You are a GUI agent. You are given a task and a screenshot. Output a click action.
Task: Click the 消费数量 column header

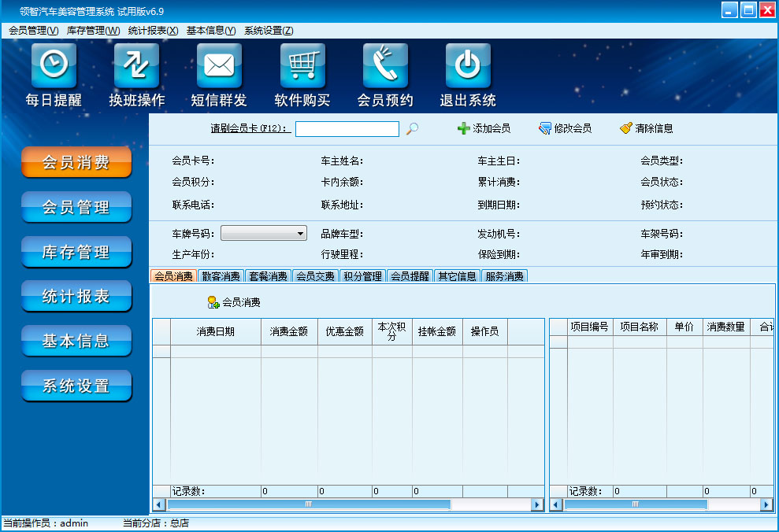pos(726,327)
